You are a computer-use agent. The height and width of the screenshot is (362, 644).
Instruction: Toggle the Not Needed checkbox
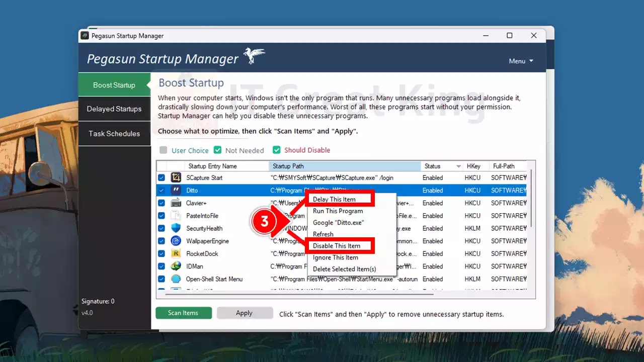217,150
